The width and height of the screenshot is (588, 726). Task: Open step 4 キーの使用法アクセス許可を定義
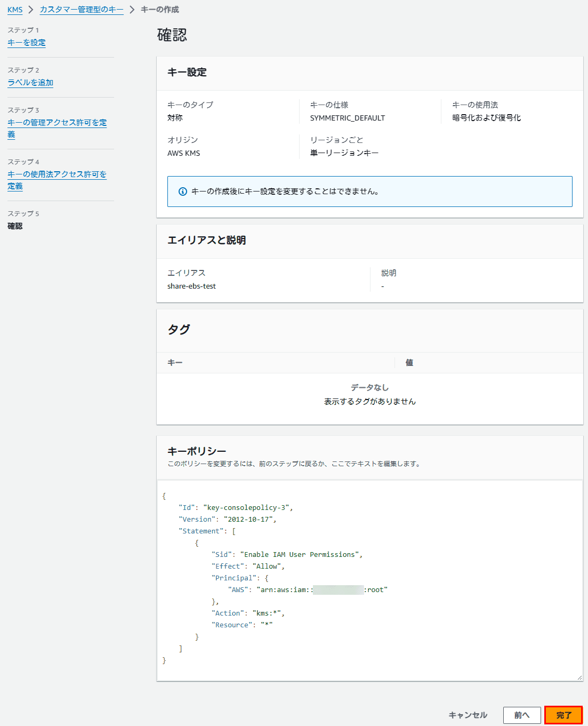[x=57, y=180]
